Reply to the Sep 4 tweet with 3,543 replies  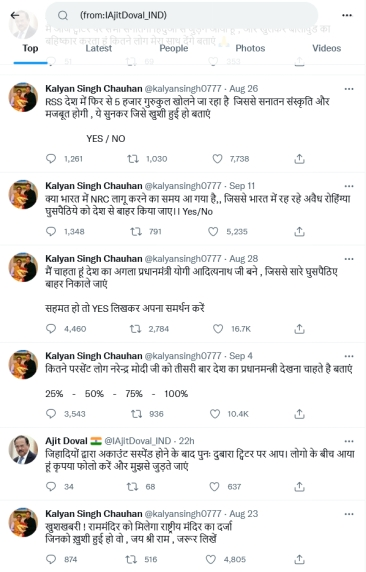pyautogui.click(x=51, y=414)
